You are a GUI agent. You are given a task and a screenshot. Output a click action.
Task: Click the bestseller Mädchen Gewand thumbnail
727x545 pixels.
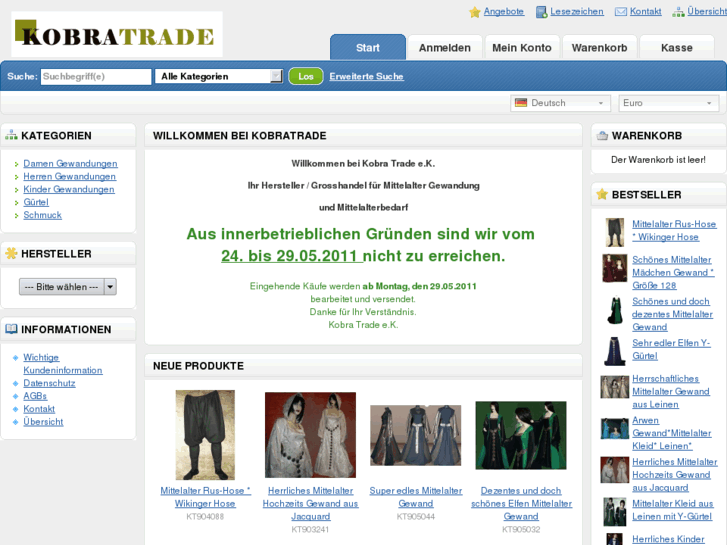615,268
